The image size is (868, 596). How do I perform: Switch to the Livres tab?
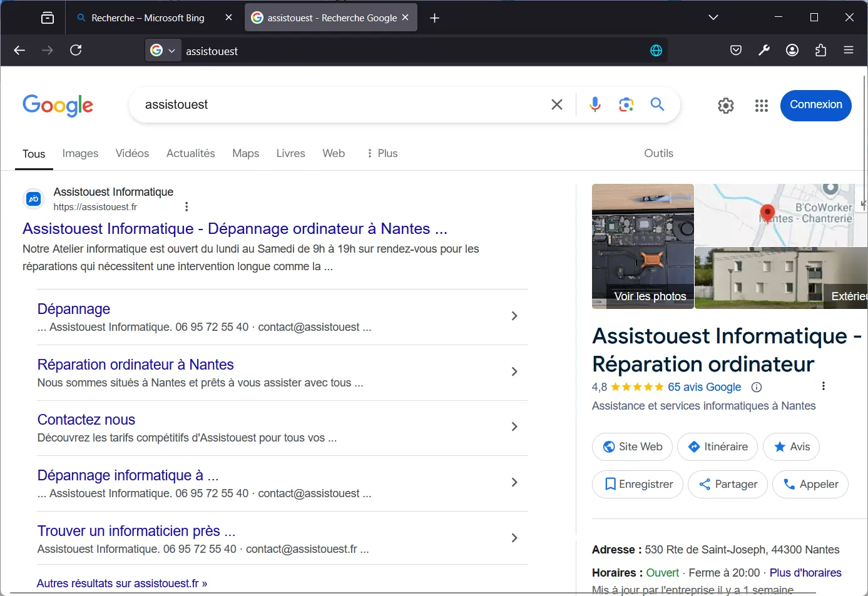[291, 153]
